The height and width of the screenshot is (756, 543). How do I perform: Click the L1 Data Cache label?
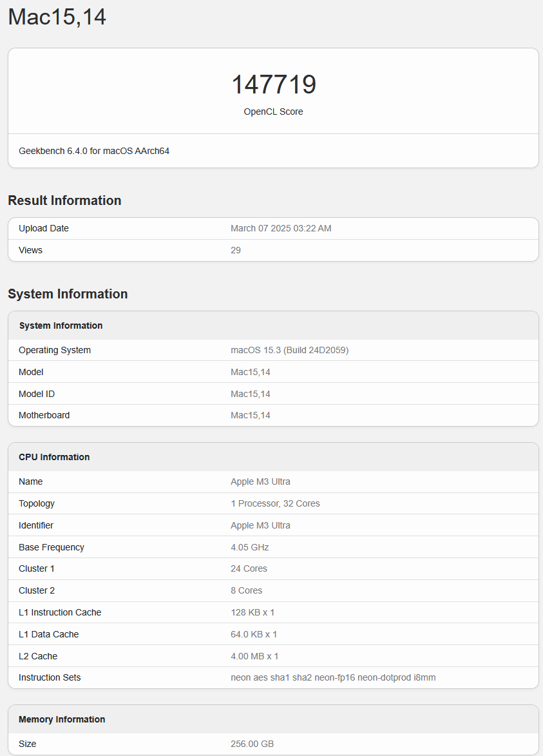click(49, 634)
